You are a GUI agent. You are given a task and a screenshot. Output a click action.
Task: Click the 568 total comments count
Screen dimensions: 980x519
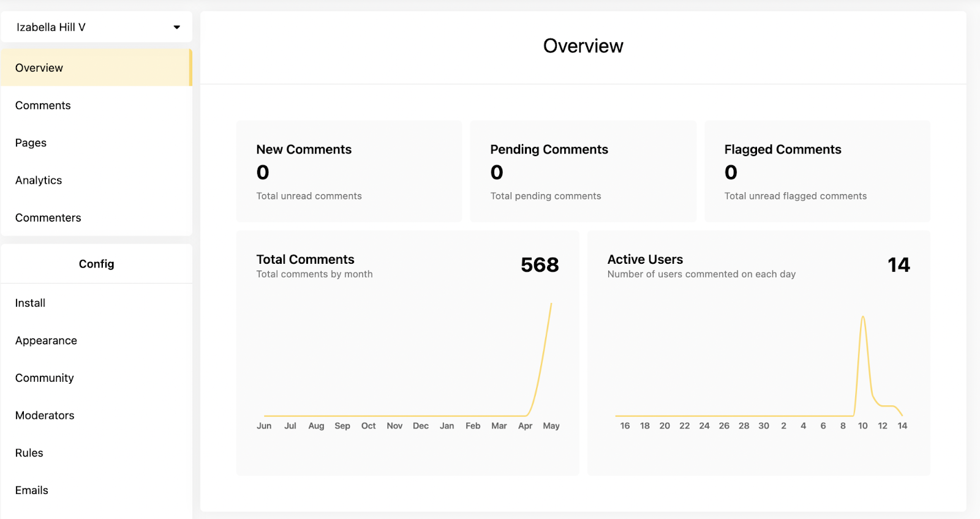(540, 265)
